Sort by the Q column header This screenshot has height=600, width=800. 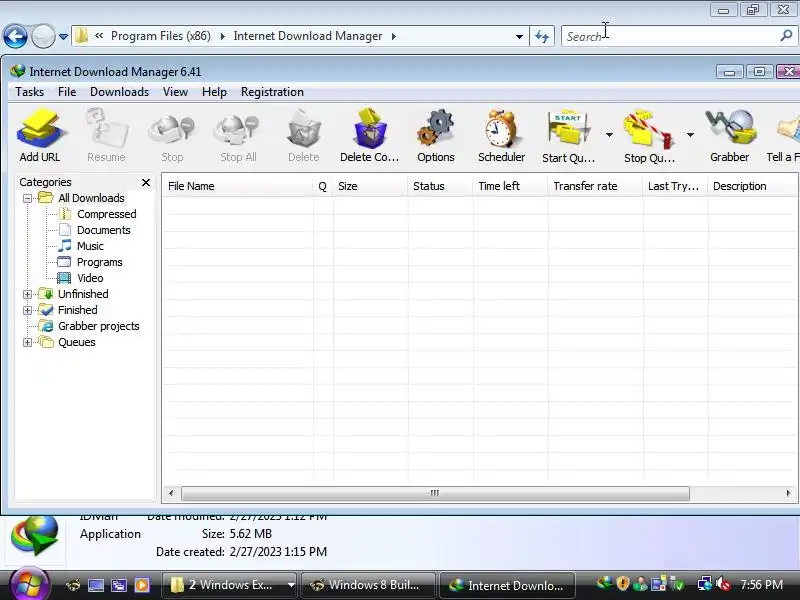coord(322,186)
